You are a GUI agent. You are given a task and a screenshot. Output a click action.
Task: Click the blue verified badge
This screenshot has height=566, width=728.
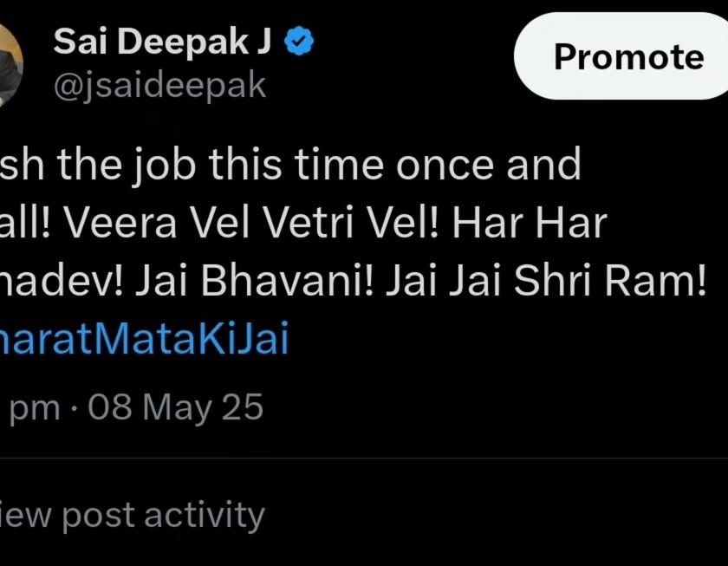tap(299, 42)
